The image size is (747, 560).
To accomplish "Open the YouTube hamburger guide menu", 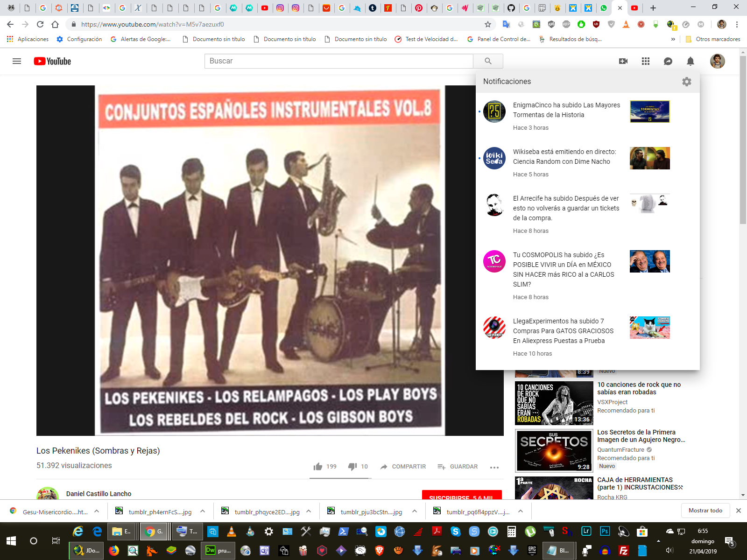I will coord(17,61).
